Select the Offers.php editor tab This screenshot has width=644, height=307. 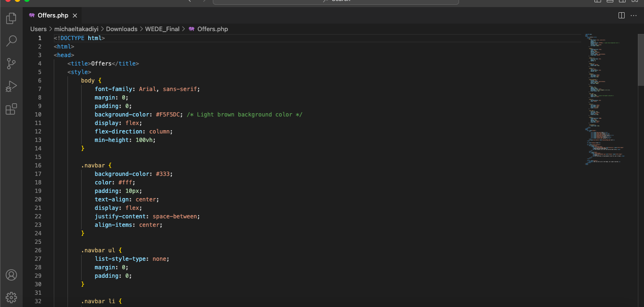coord(52,16)
